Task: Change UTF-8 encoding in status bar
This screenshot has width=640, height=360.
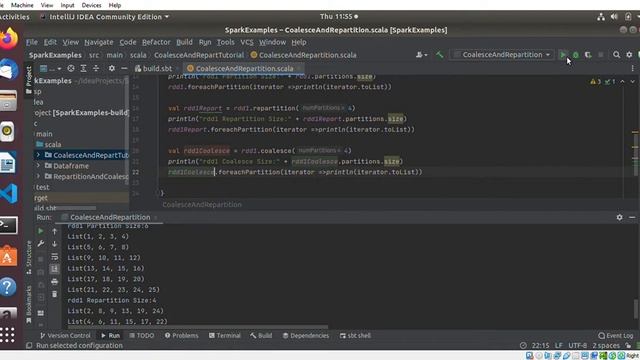Action: (x=578, y=345)
